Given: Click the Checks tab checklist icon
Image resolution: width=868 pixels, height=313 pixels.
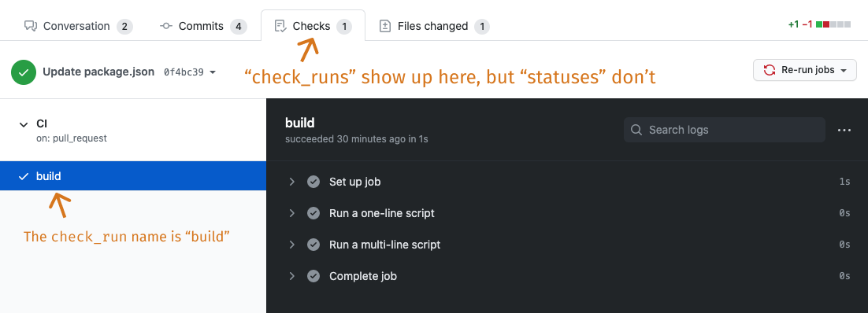Looking at the screenshot, I should click(x=280, y=26).
